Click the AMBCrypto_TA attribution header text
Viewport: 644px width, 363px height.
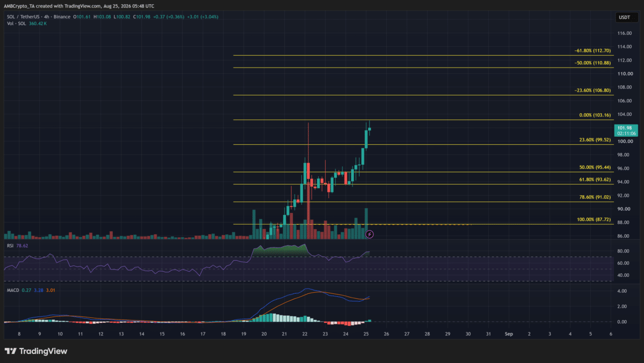coord(20,6)
